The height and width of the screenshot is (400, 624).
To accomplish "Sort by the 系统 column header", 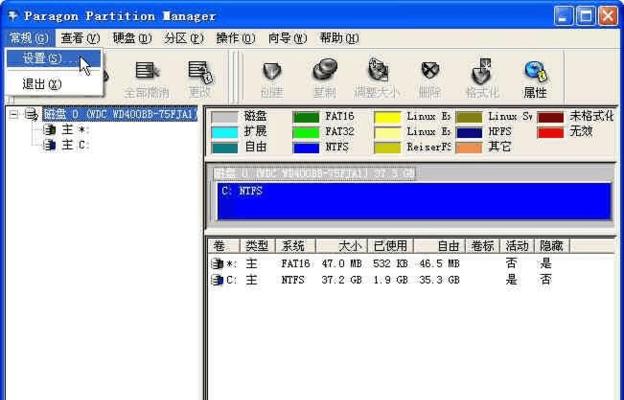I will (x=295, y=246).
